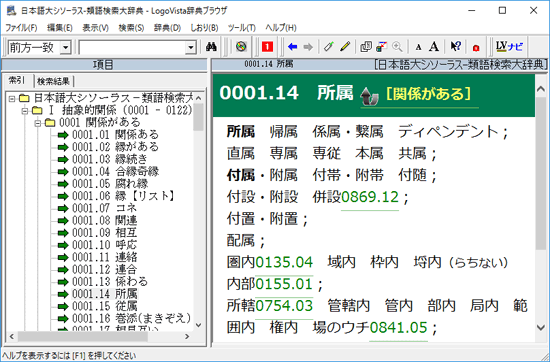Switch to the 検索結果 tab
This screenshot has height=362, width=550.
[53, 81]
